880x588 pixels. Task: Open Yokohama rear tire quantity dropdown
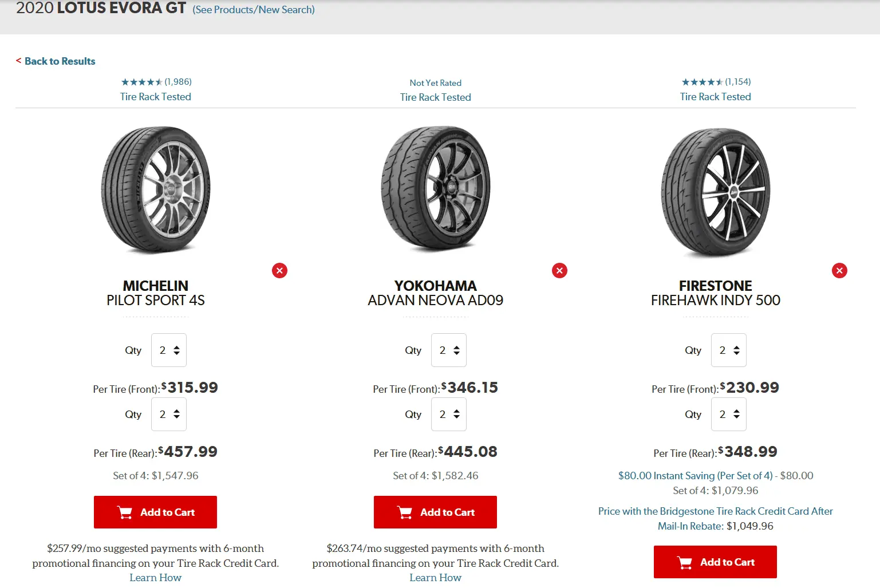[x=449, y=415]
